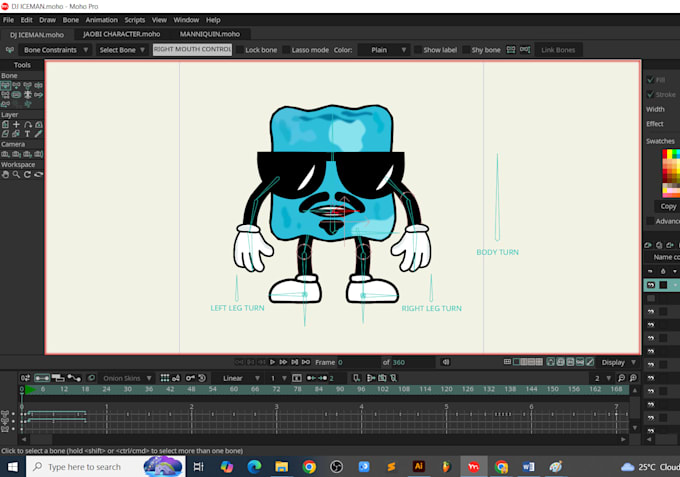Open the Scripts menu
Image resolution: width=680 pixels, height=477 pixels.
[x=135, y=20]
